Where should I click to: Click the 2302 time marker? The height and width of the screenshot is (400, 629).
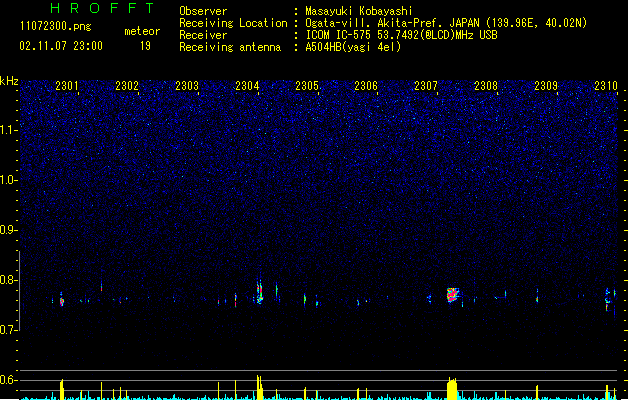(x=127, y=86)
